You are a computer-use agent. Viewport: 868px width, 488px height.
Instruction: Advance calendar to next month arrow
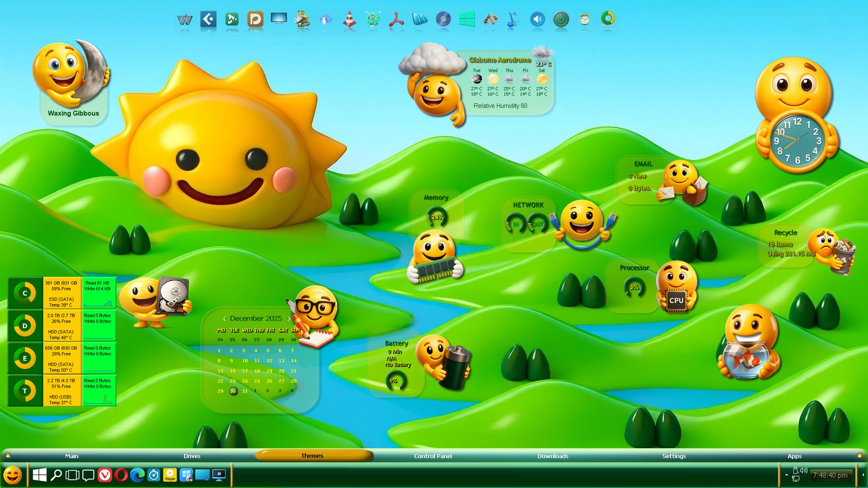(288, 319)
